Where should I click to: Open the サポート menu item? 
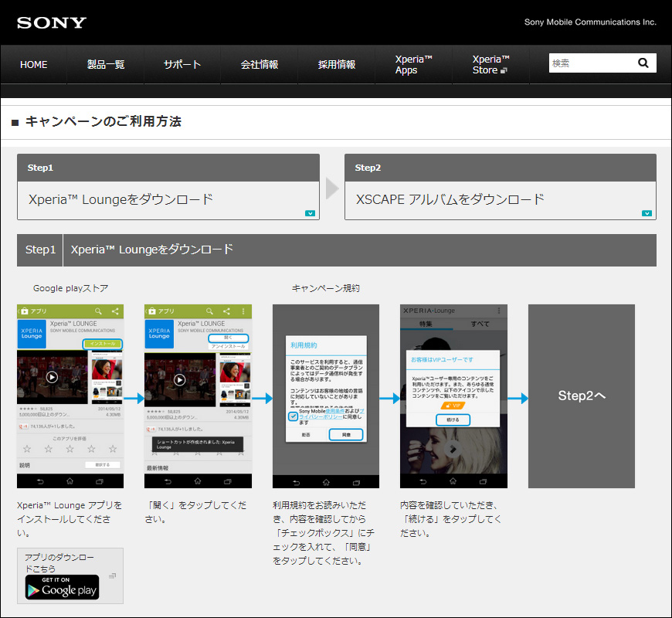[x=182, y=65]
